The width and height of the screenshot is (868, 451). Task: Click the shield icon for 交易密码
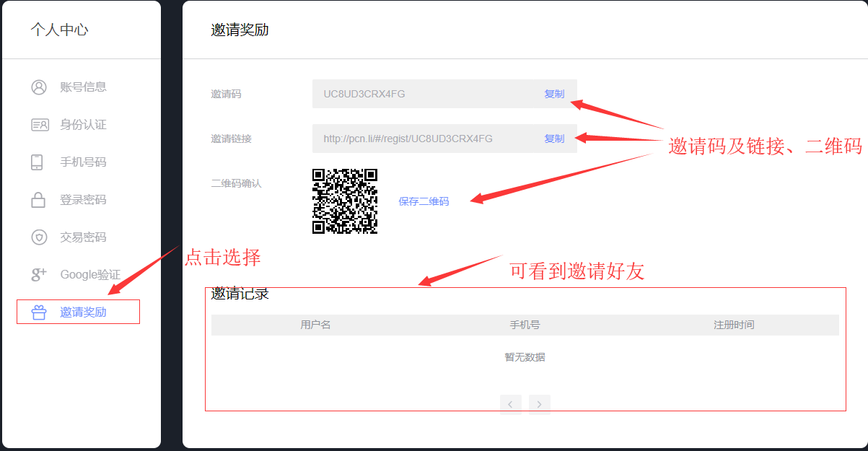click(39, 237)
